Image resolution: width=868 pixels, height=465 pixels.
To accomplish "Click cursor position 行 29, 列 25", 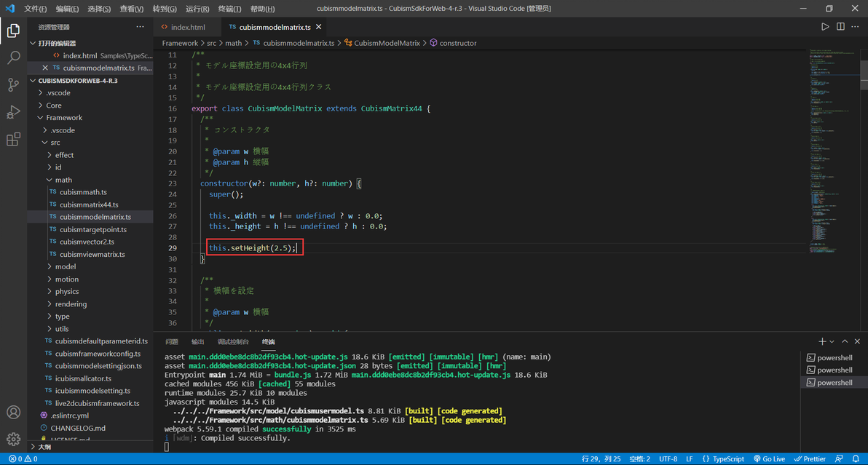I will pos(601,459).
